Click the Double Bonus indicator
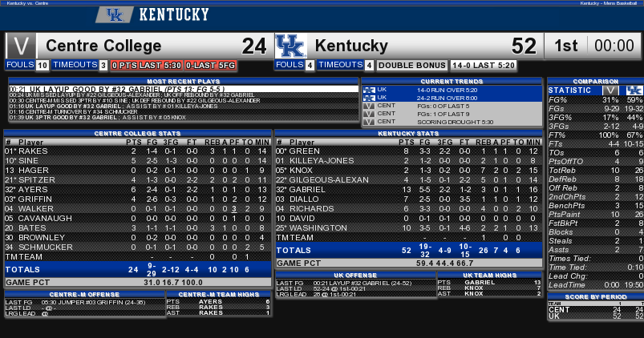This screenshot has width=644, height=338. pos(412,65)
